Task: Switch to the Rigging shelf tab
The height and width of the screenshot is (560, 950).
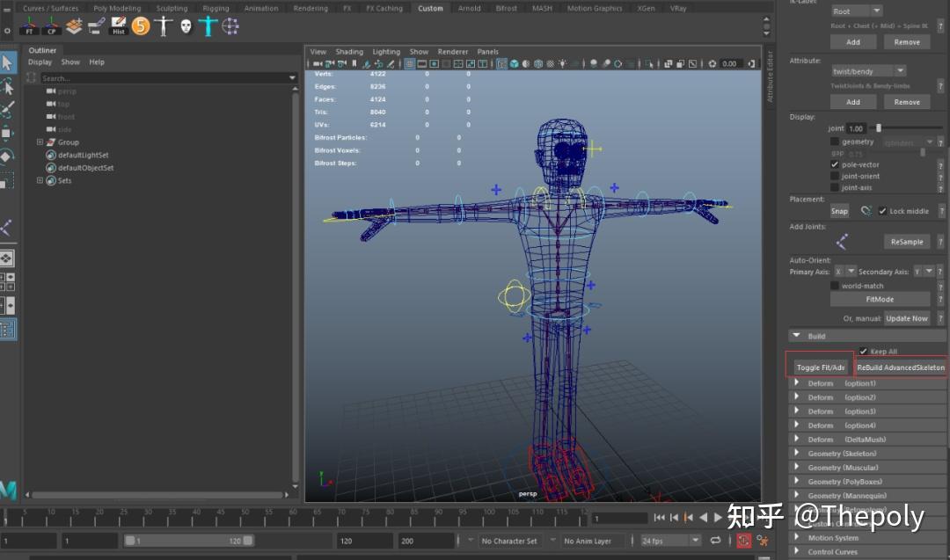Action: (216, 9)
